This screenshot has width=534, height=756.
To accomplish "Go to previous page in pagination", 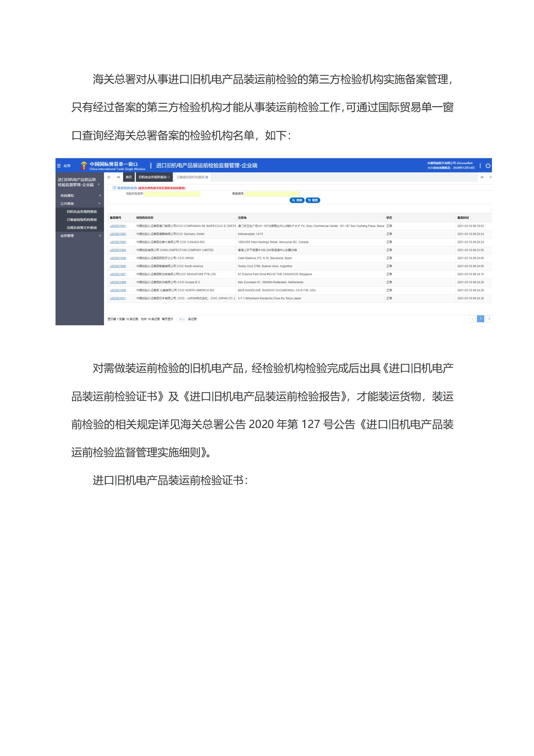I will [x=472, y=319].
